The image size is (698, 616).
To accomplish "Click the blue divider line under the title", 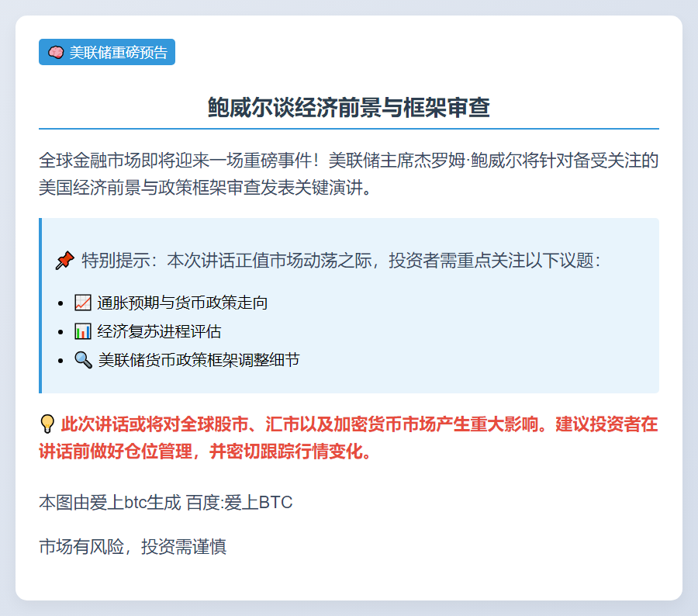I will (x=348, y=128).
